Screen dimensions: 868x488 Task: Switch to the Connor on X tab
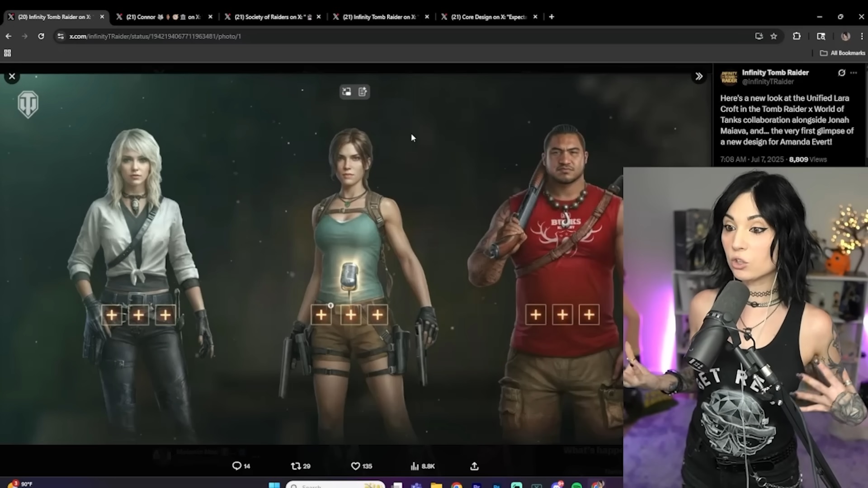(163, 17)
